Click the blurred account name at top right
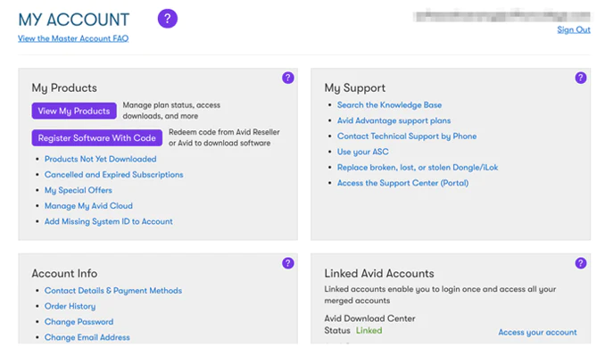The width and height of the screenshot is (605, 364). pos(501,16)
